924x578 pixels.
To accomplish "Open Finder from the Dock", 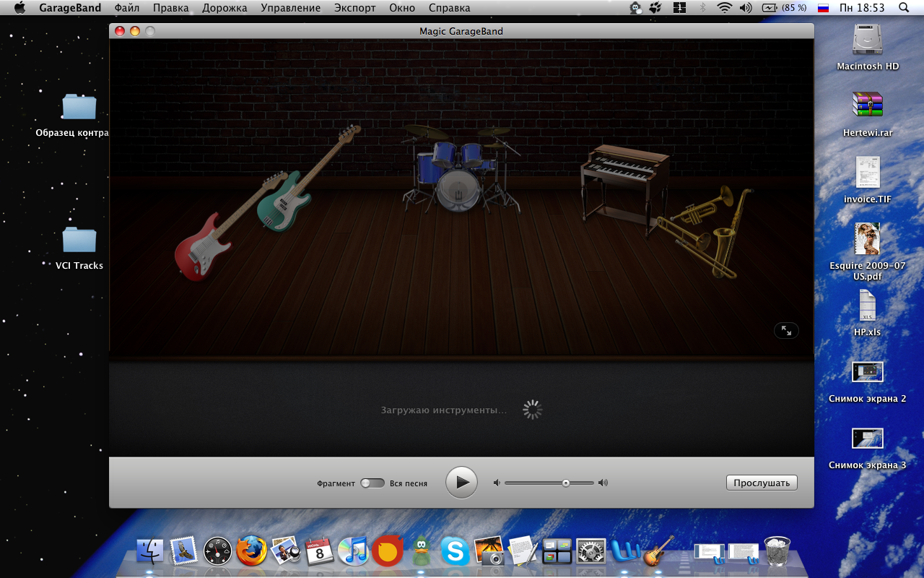I will pyautogui.click(x=150, y=551).
